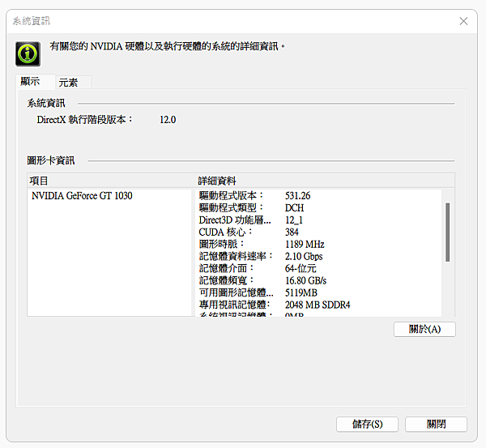This screenshot has width=486, height=448.
Task: Click the 12_1 feature level value
Action: point(294,220)
